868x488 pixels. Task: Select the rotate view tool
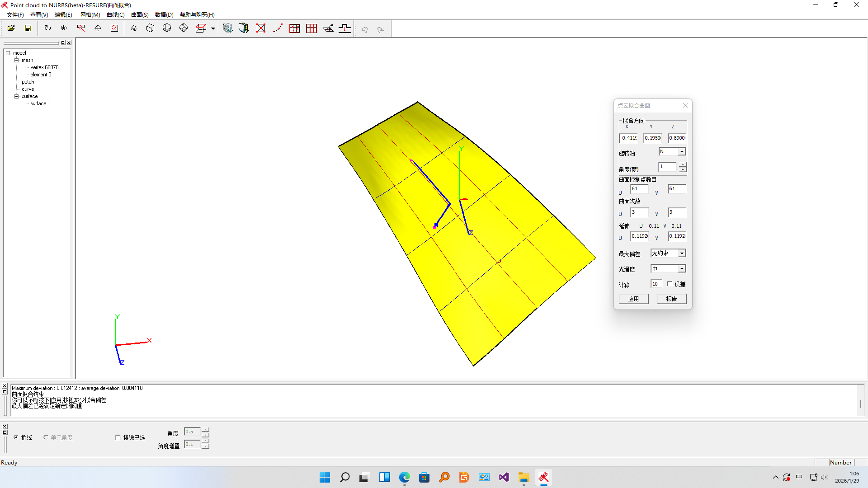[47, 28]
